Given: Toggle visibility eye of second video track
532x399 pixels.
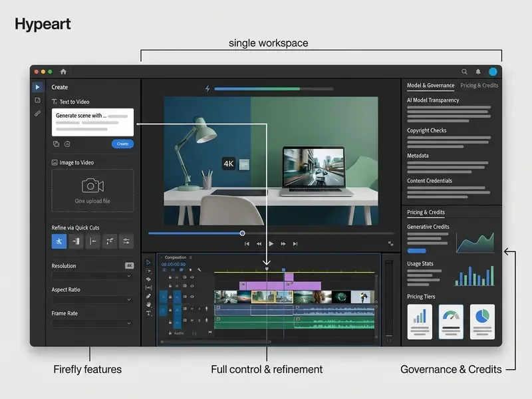Looking at the screenshot, I should pos(192,286).
